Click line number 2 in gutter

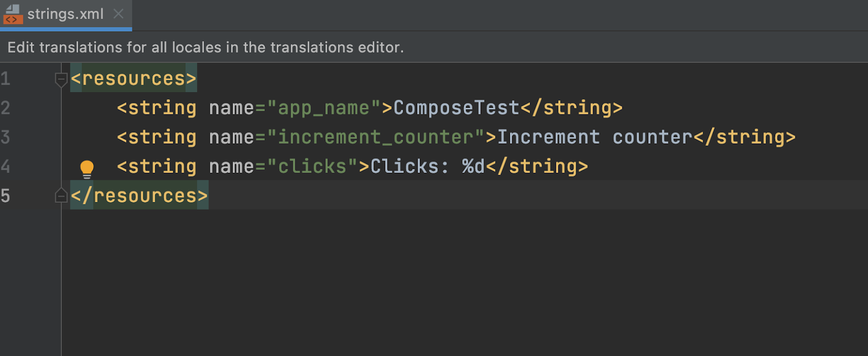coord(5,108)
